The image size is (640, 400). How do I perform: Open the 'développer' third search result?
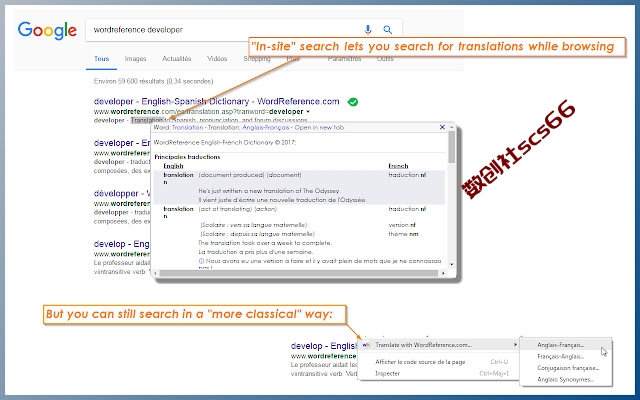pos(122,193)
